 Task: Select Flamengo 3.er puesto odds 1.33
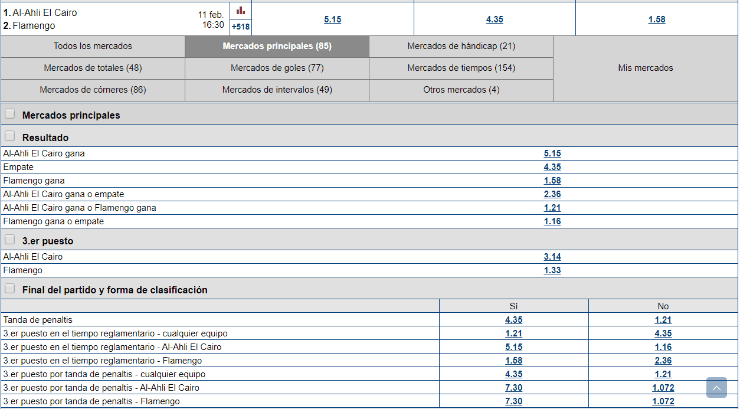tap(552, 270)
